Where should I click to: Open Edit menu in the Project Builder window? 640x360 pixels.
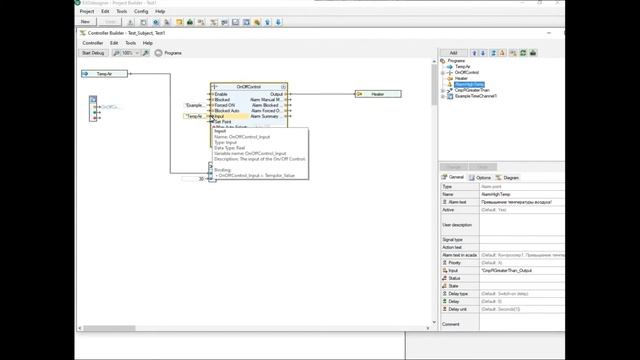point(105,11)
